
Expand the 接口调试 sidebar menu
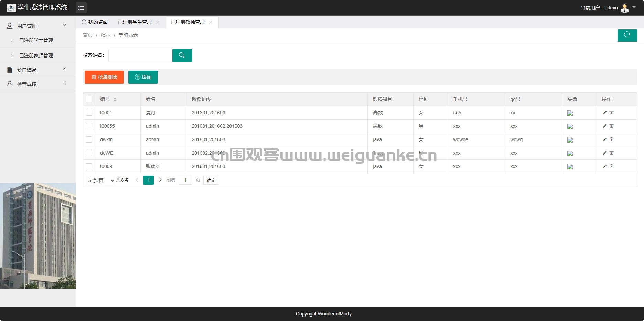(38, 70)
